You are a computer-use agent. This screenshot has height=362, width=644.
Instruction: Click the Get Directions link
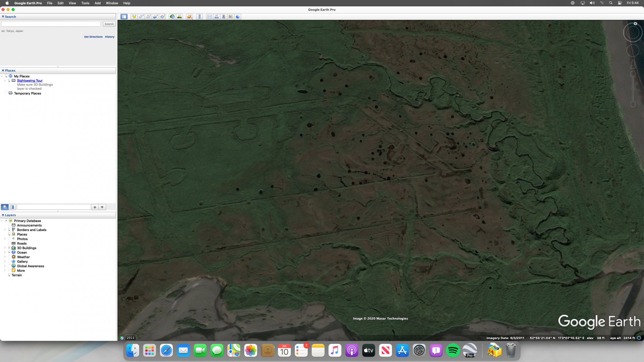(x=93, y=37)
